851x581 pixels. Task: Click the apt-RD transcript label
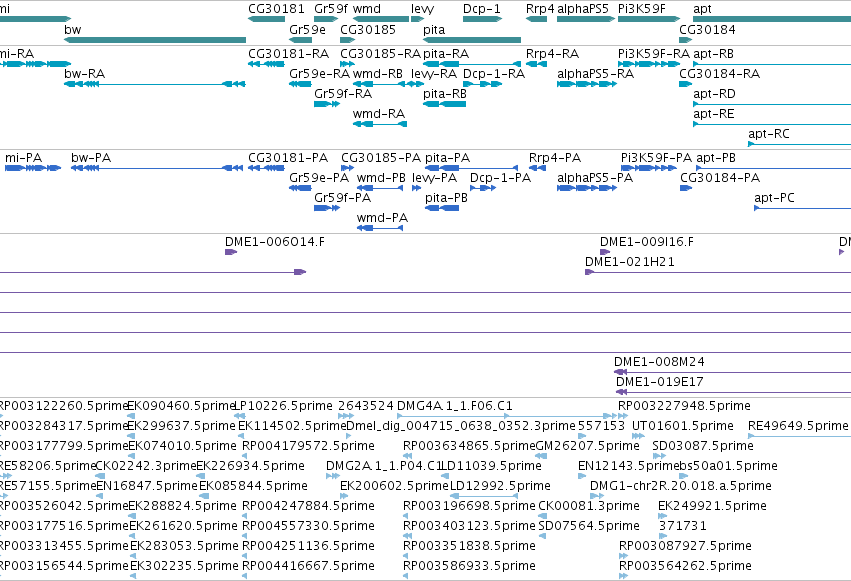[x=714, y=94]
